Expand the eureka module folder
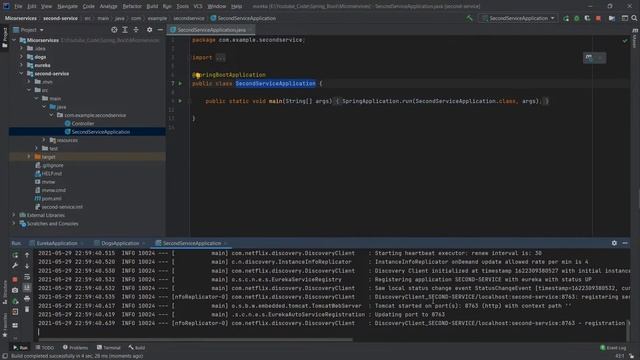 pos(22,65)
